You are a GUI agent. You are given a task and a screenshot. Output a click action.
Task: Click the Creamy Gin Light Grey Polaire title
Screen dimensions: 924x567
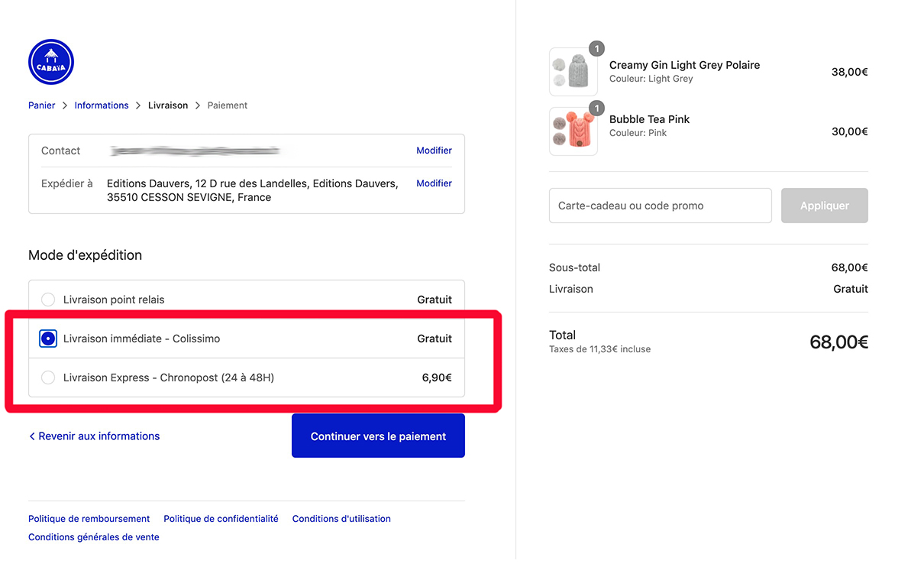pyautogui.click(x=685, y=65)
